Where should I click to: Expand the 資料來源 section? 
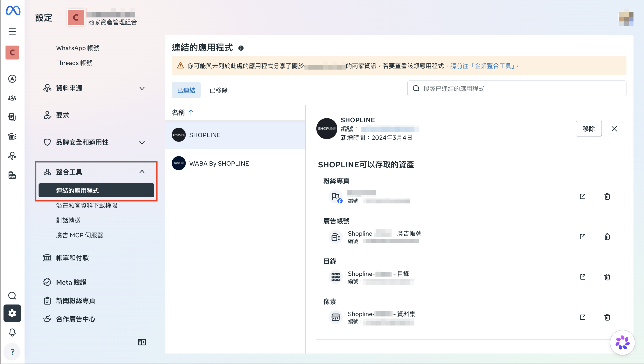tap(94, 88)
